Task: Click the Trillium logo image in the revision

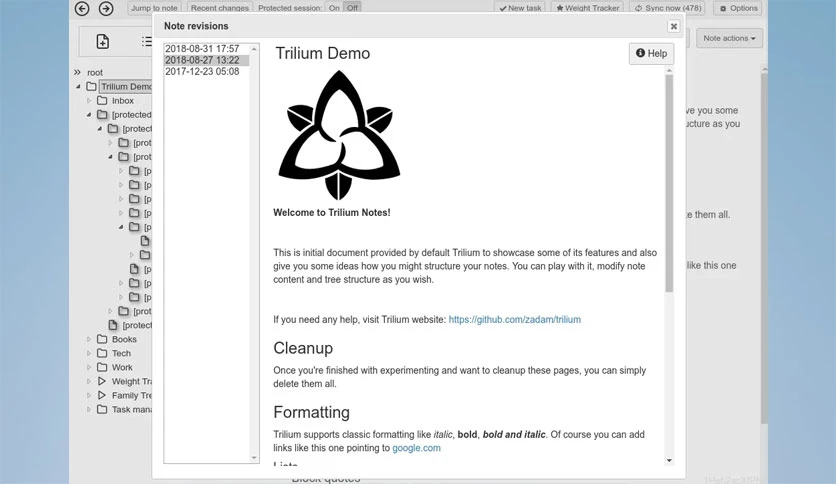Action: 339,135
